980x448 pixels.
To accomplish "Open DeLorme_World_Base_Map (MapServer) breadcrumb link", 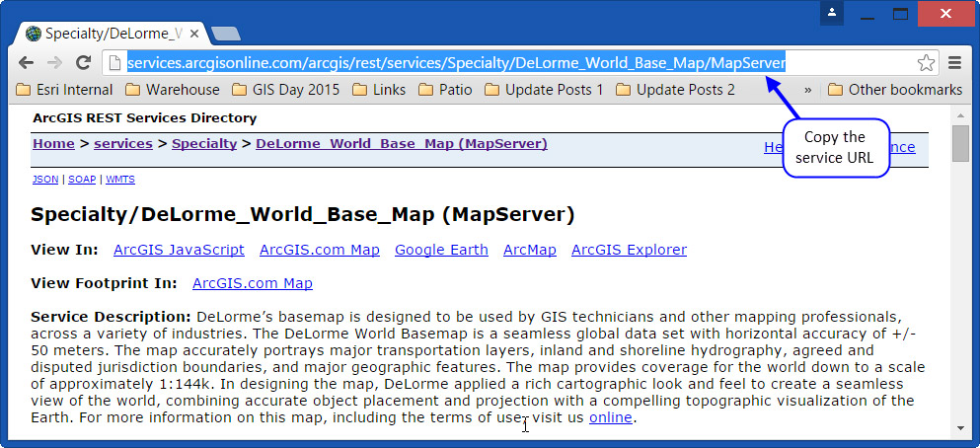I will [x=402, y=144].
